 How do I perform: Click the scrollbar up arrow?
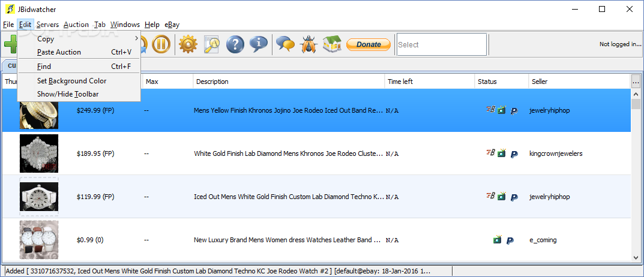pos(636,93)
